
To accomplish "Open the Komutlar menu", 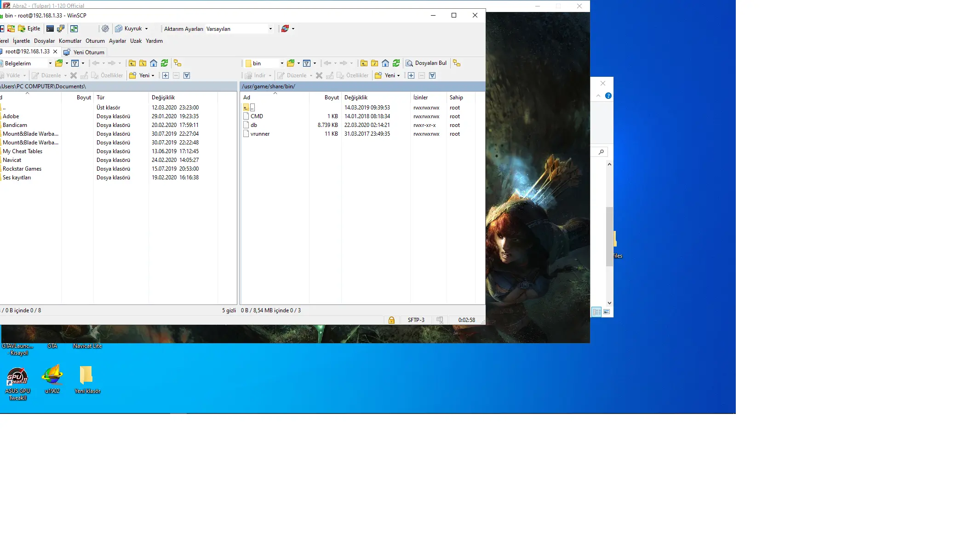I will [70, 41].
